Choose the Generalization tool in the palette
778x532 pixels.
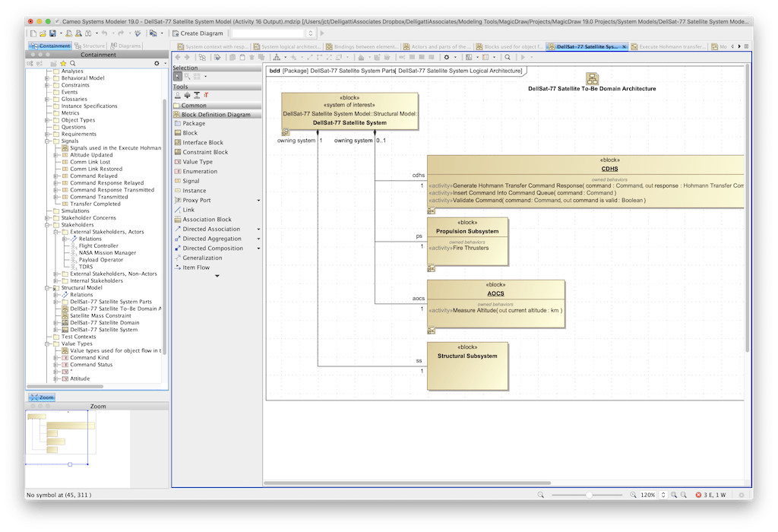(x=202, y=258)
